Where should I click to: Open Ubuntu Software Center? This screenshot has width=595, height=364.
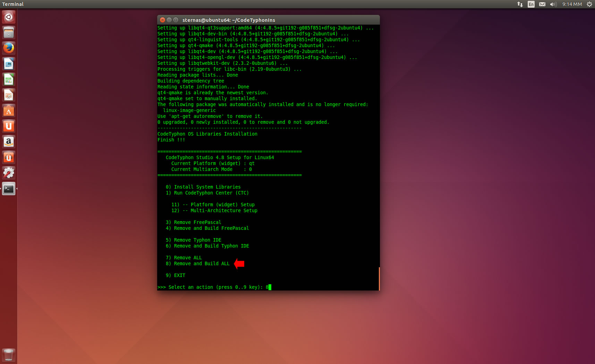click(x=9, y=111)
